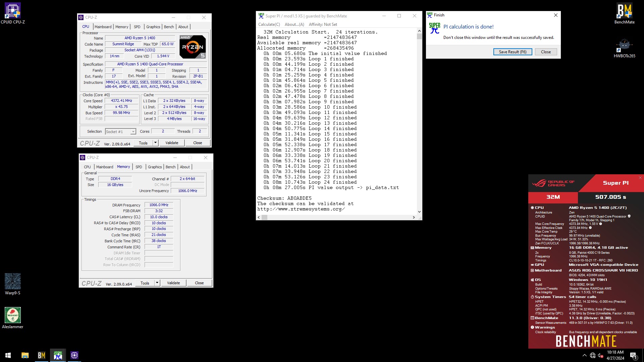Click Tools button in lower CPU-Z
The width and height of the screenshot is (644, 362).
point(145,283)
